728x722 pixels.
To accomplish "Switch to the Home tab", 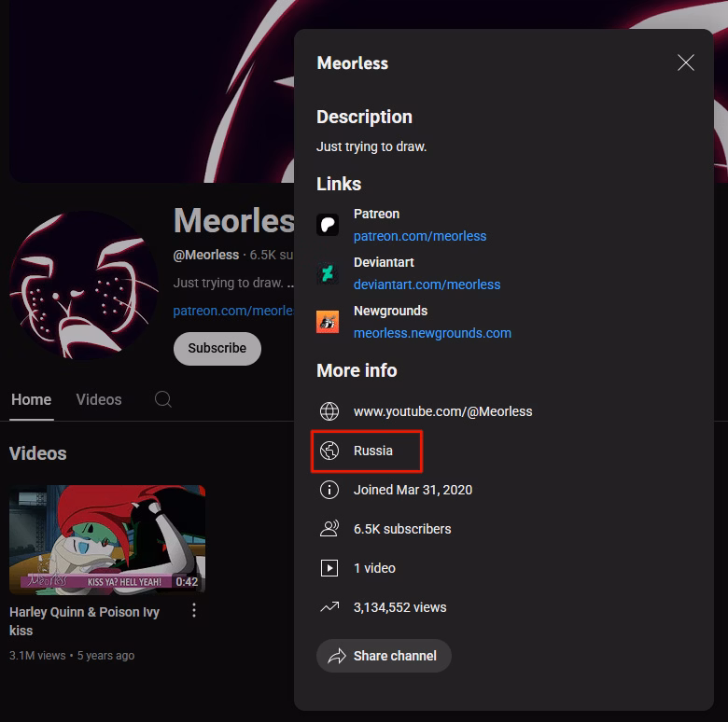I will 31,399.
